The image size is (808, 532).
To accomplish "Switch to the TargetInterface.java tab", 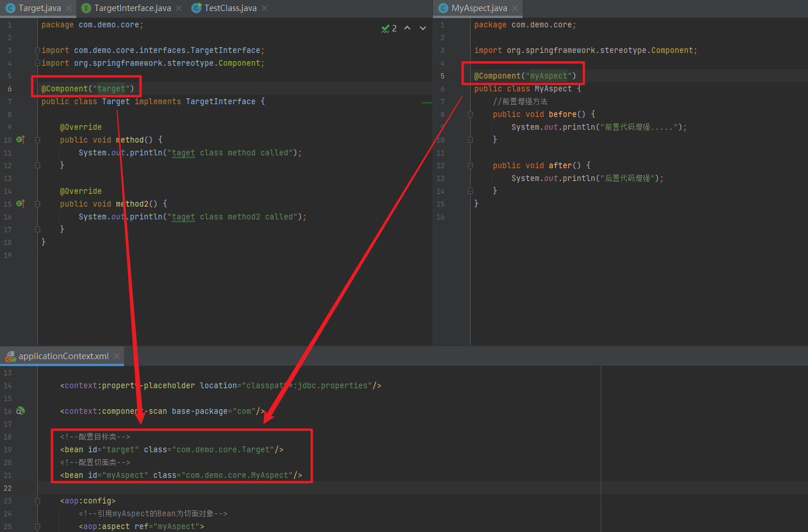I will 132,8.
